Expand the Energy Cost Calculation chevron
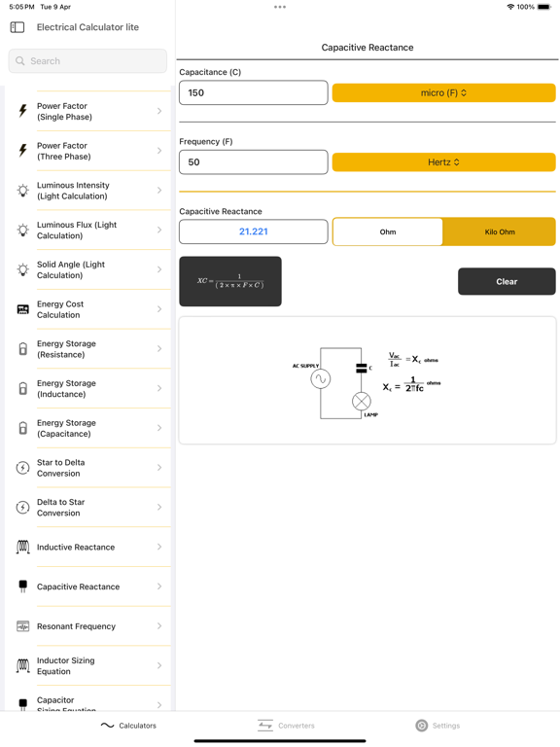This screenshot has height=747, width=560. (x=159, y=309)
